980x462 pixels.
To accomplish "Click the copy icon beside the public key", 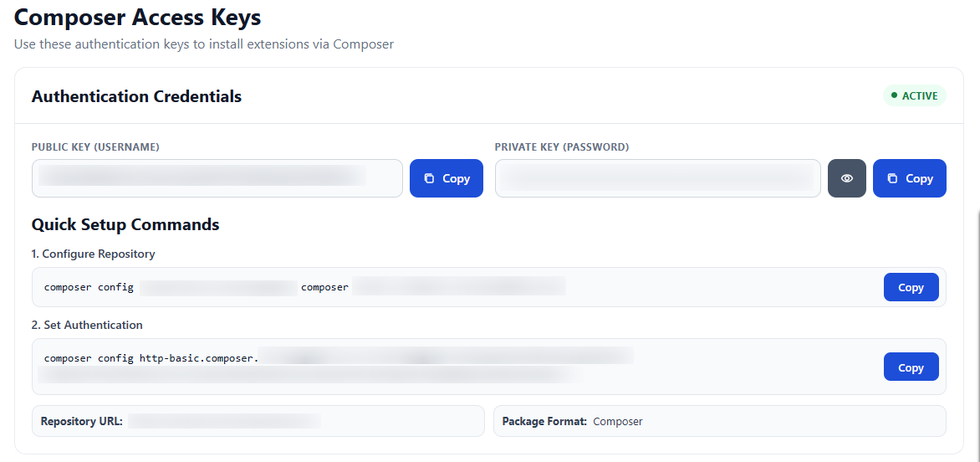I will click(429, 178).
